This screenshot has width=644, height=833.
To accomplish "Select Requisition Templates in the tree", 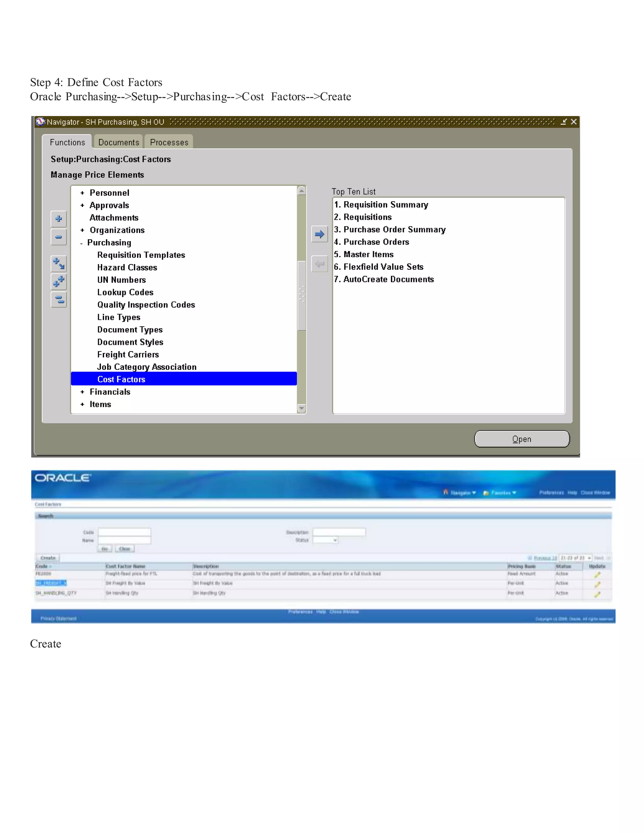I will pyautogui.click(x=141, y=255).
